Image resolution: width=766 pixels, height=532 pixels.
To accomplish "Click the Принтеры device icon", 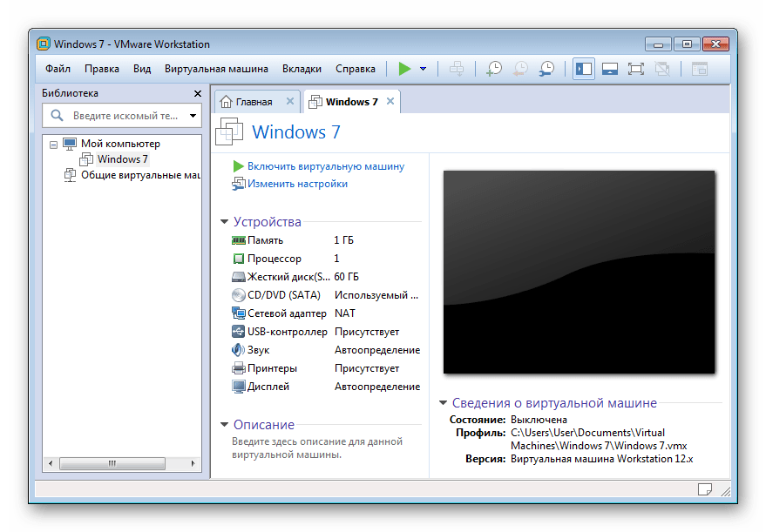I will click(x=239, y=368).
